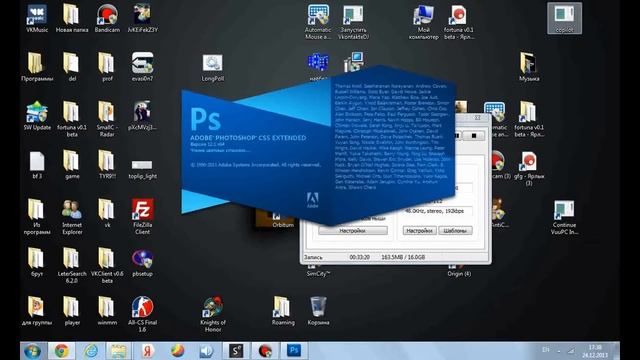Open the VKMusic desktop shortcut
This screenshot has width=640, height=360.
point(37,18)
